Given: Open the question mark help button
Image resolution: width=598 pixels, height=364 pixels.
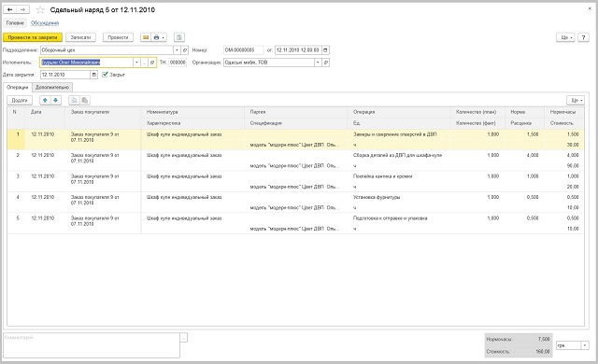Looking at the screenshot, I should point(583,37).
